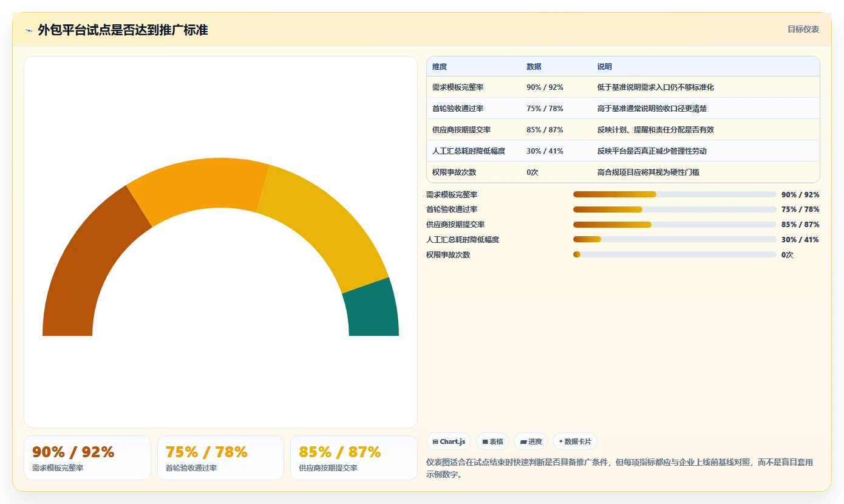This screenshot has width=844, height=504.
Task: Click the note 高于基准通常说明验收口径更清楚
Action: tap(652, 109)
